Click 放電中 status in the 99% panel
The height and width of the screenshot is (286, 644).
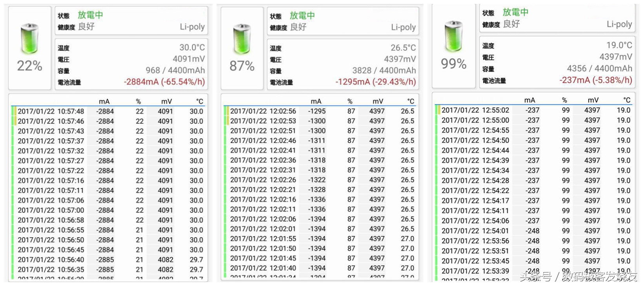[x=516, y=12]
